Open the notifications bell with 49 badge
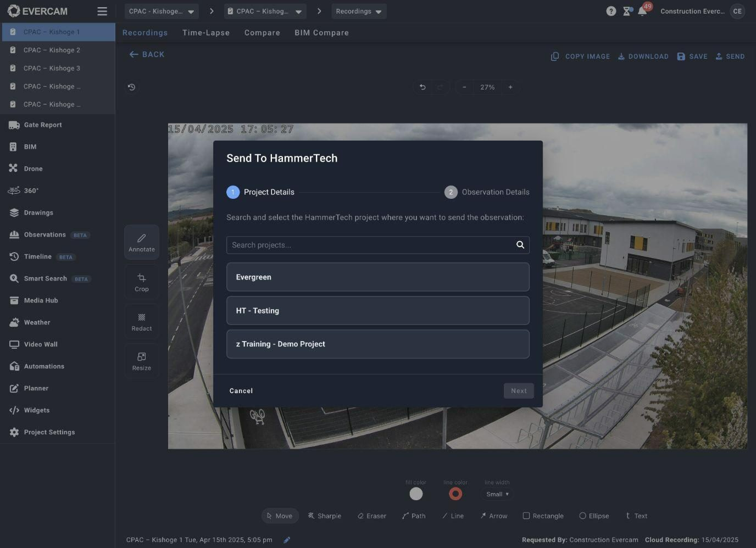756x548 pixels. click(642, 11)
